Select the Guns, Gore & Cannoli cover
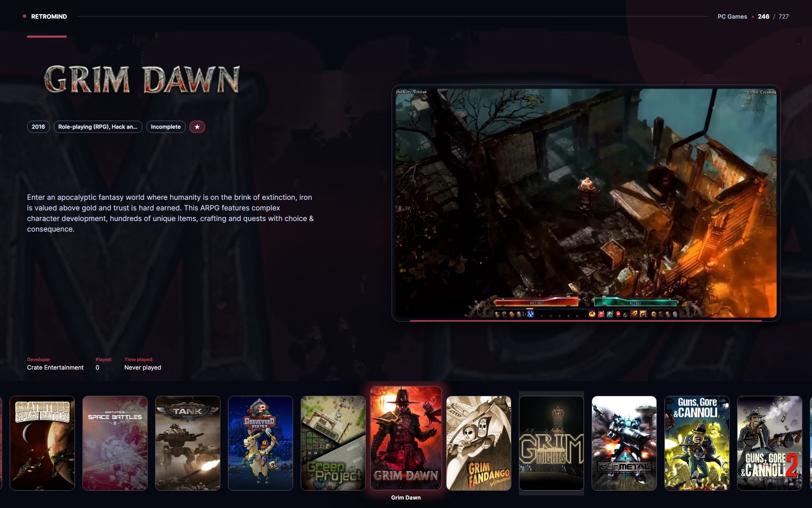Screen dimensions: 812x508 pos(697,443)
